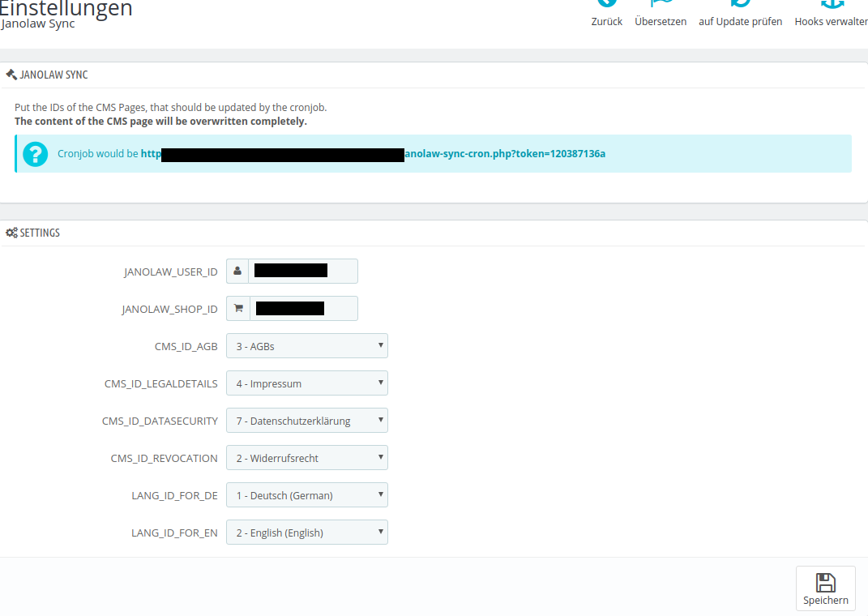The image size is (868, 616).
Task: Click the CMS_ID_AGB label
Action: tap(186, 346)
